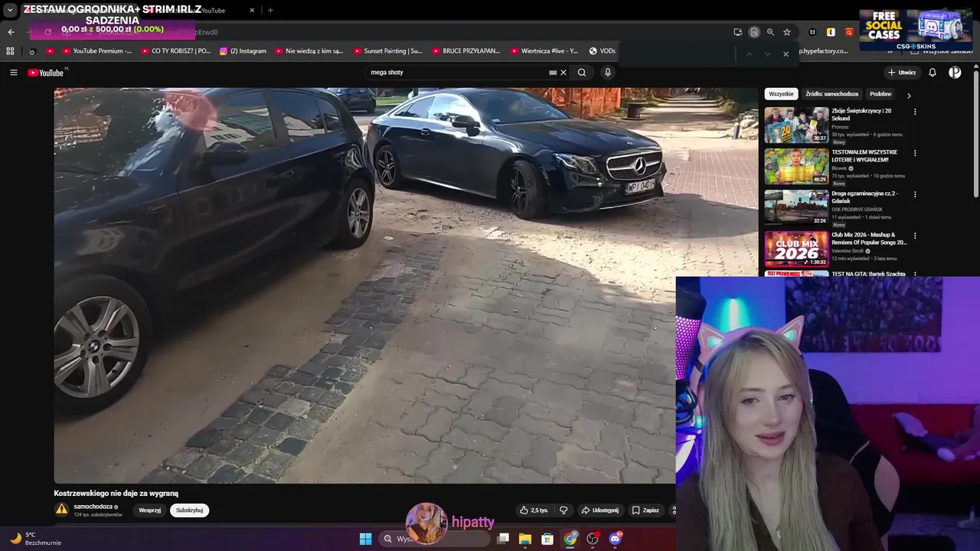The width and height of the screenshot is (980, 551).
Task: Open the VODs bookmark
Action: tap(602, 51)
